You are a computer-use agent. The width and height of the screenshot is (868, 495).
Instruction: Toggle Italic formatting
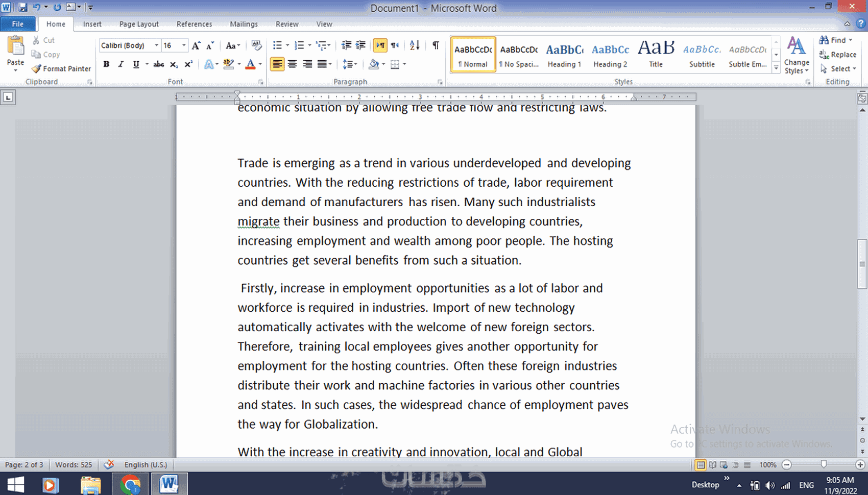[121, 64]
